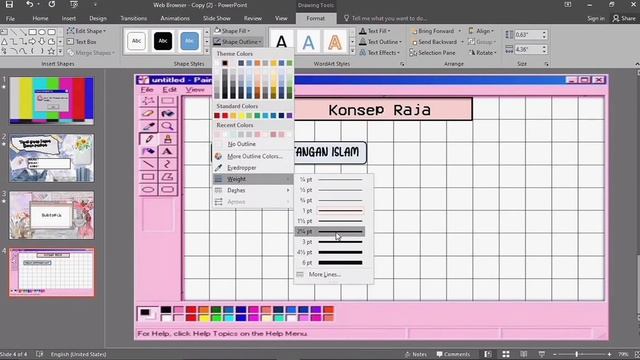Expand the Bring Forward options arrow

tap(460, 31)
